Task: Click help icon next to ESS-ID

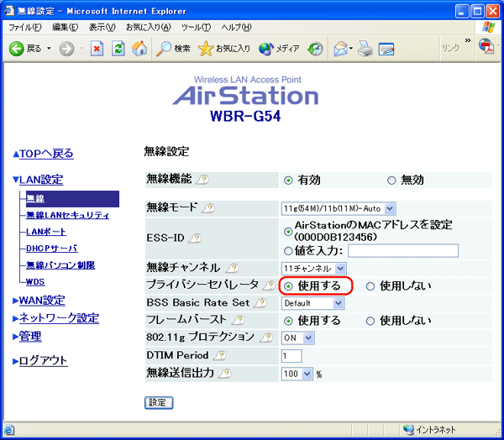Action: [x=195, y=238]
